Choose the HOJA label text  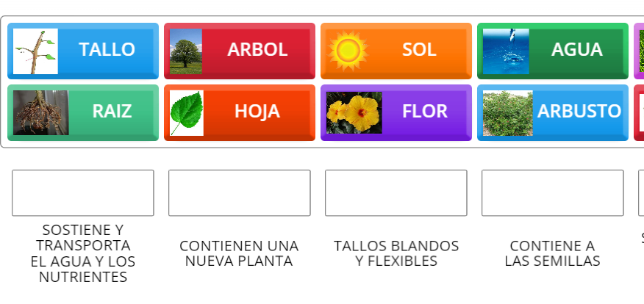(257, 112)
